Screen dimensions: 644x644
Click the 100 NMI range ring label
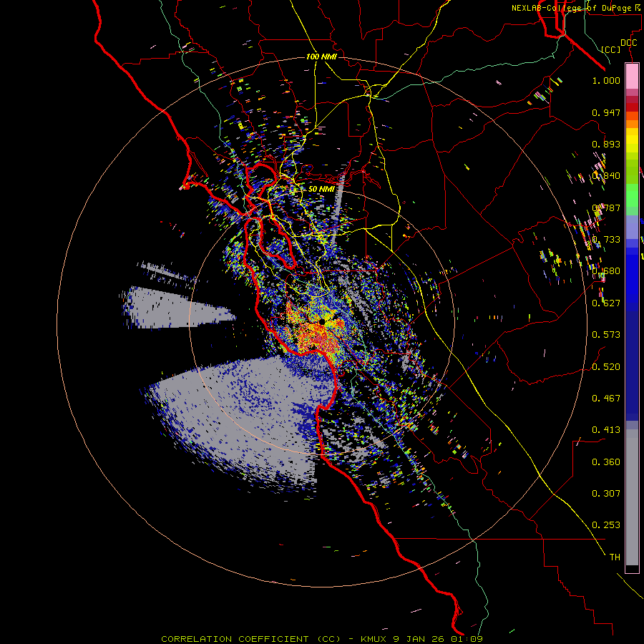point(321,57)
